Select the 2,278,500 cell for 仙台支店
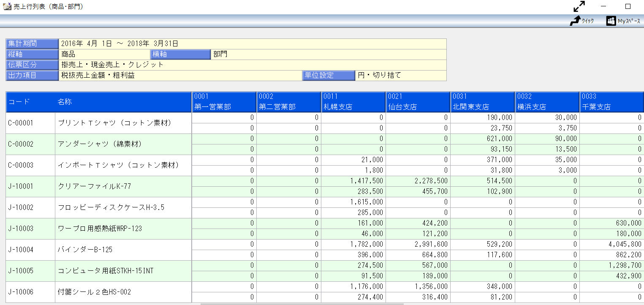This screenshot has height=305, width=644. pyautogui.click(x=418, y=181)
